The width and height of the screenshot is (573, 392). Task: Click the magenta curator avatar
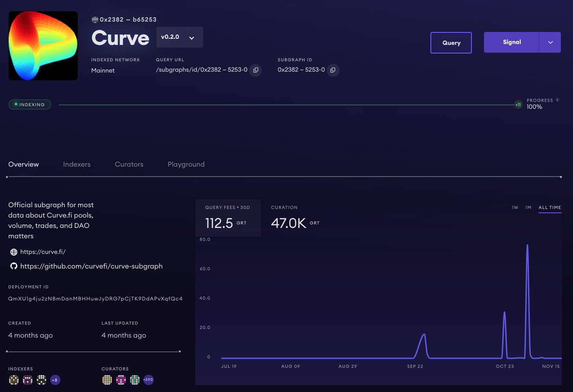(121, 380)
